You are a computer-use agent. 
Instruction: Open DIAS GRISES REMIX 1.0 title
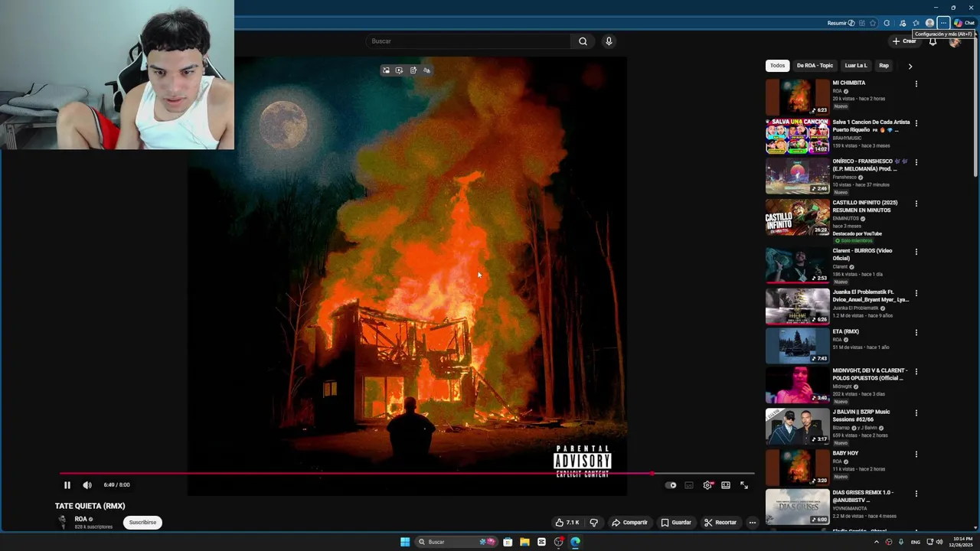863,497
